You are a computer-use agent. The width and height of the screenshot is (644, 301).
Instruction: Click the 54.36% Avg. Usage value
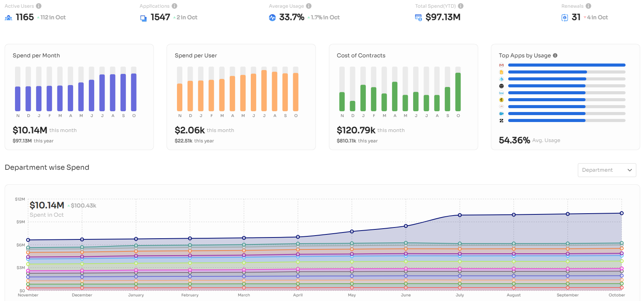pyautogui.click(x=514, y=140)
